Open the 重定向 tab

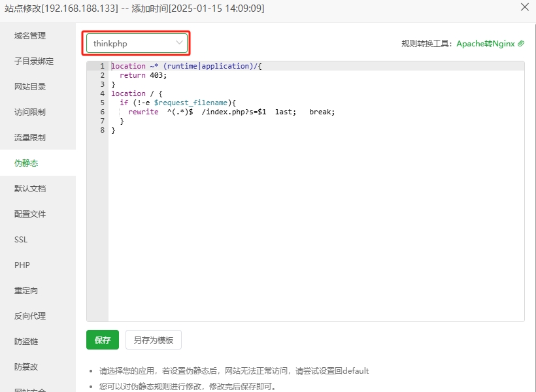click(26, 291)
